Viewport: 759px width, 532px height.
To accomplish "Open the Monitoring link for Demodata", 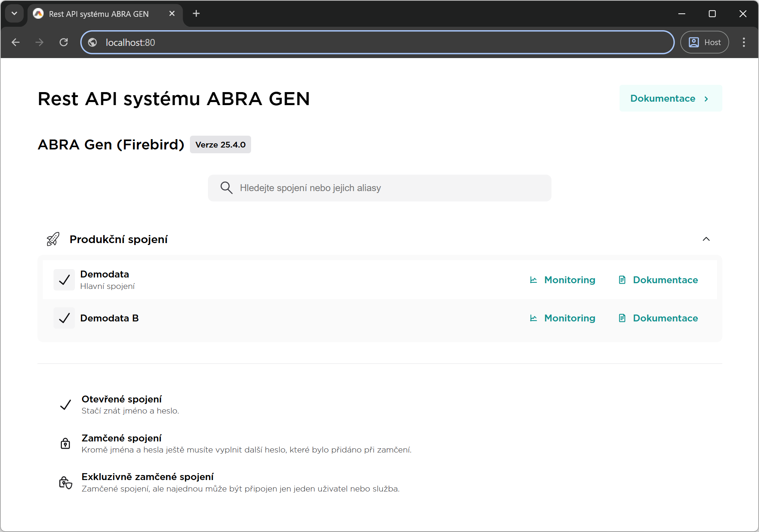I will 569,280.
